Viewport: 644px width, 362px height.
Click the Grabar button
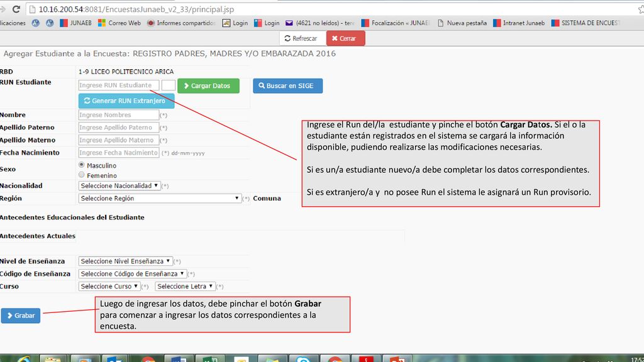click(21, 315)
